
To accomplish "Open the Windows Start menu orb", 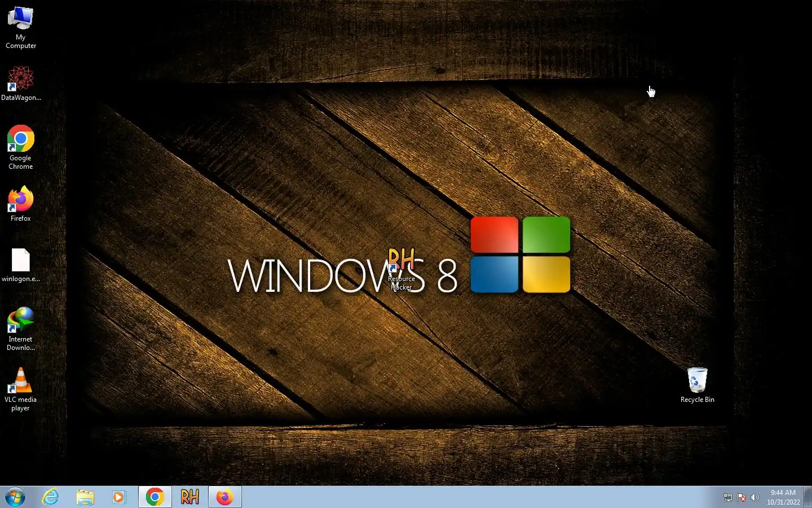I will pyautogui.click(x=15, y=497).
